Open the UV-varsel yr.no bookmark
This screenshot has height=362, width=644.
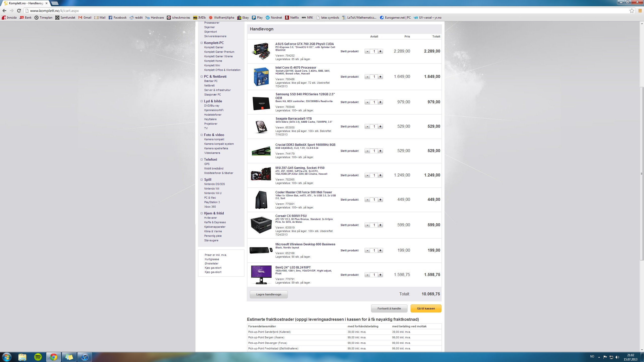(x=428, y=18)
